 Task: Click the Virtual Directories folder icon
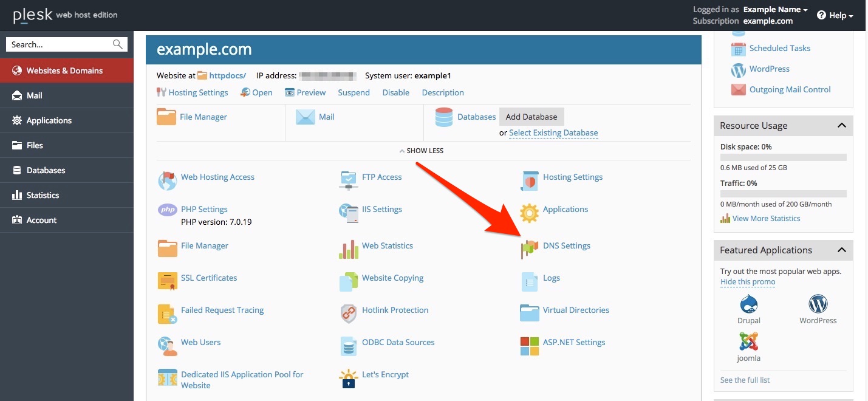click(530, 314)
